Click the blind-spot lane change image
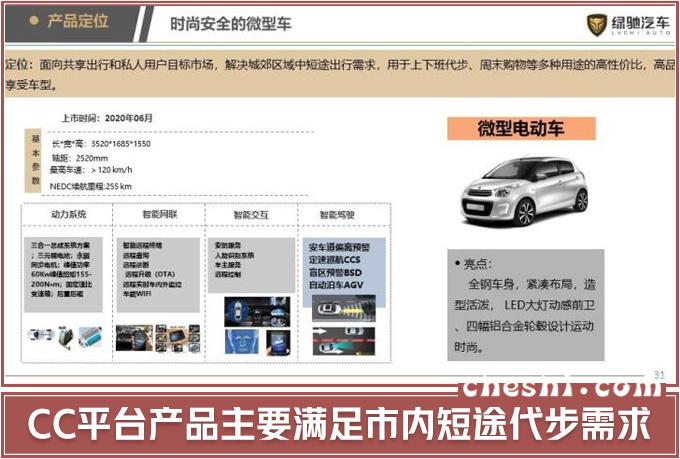Viewport: 680px width, 459px height. point(343,341)
